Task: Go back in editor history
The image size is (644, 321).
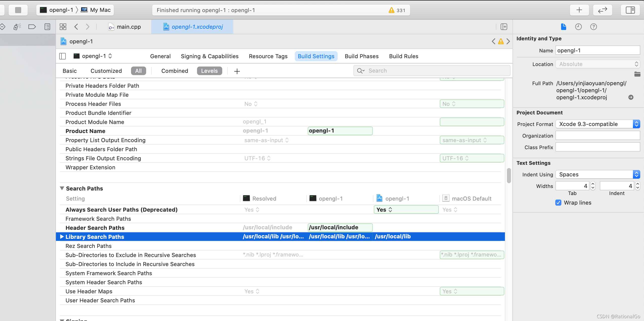Action: tap(76, 27)
